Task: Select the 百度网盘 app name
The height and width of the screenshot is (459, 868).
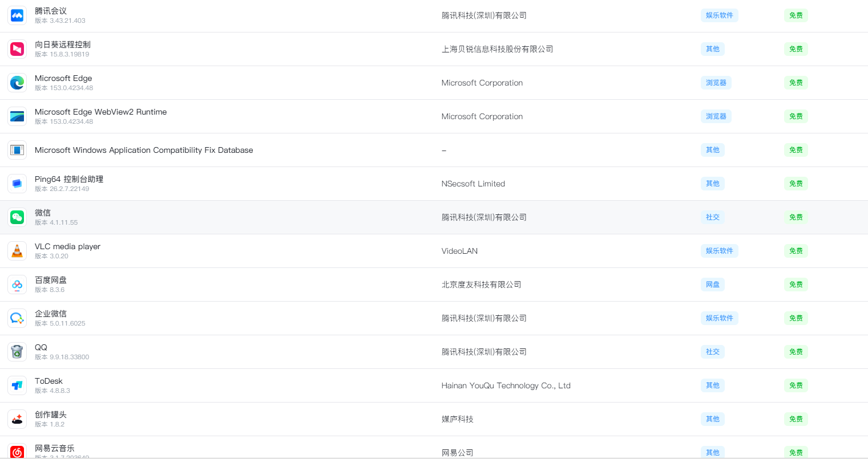Action: pyautogui.click(x=51, y=280)
